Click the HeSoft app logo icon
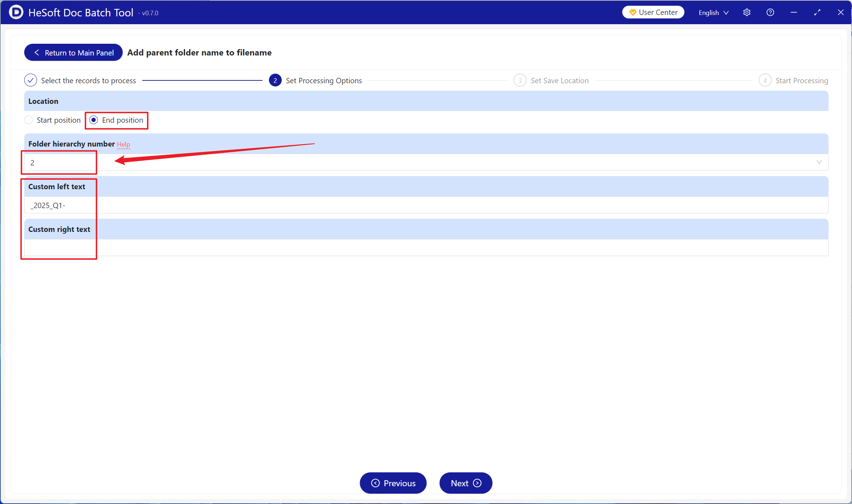 coord(16,12)
